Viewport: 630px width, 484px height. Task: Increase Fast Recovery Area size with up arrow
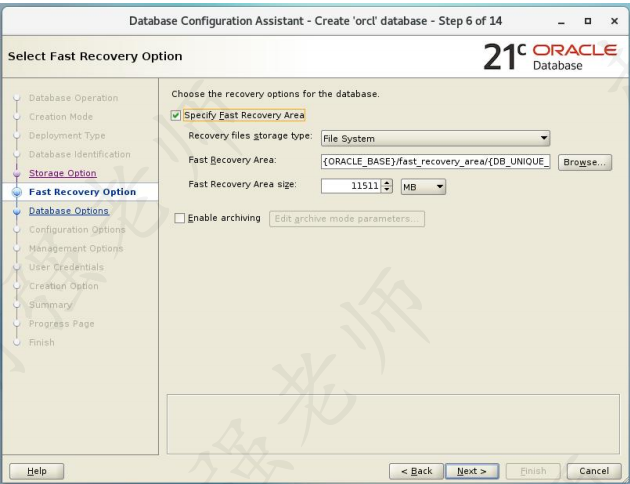click(x=387, y=182)
